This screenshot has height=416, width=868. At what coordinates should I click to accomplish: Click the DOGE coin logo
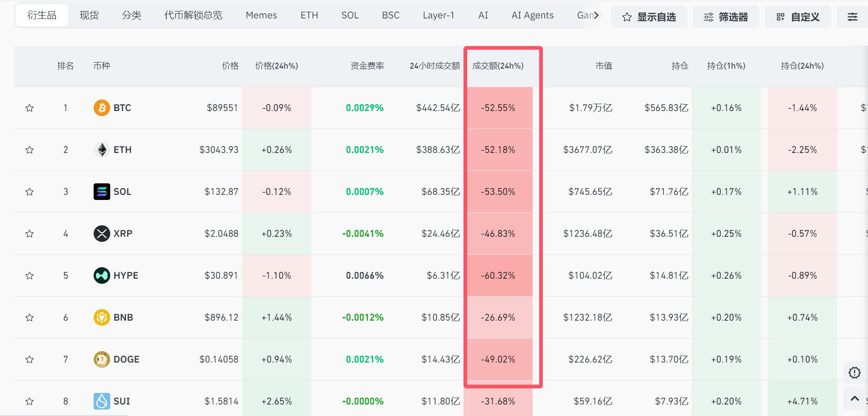pyautogui.click(x=101, y=359)
